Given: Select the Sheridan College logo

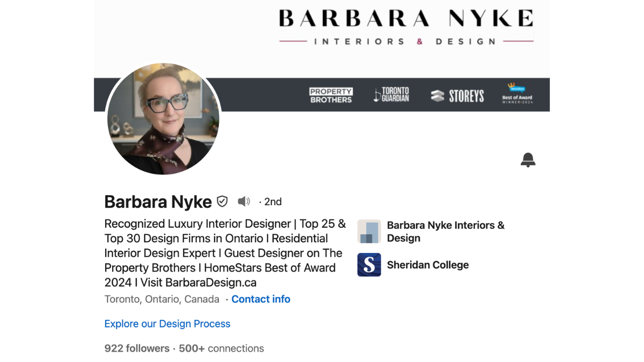Looking at the screenshot, I should [369, 265].
